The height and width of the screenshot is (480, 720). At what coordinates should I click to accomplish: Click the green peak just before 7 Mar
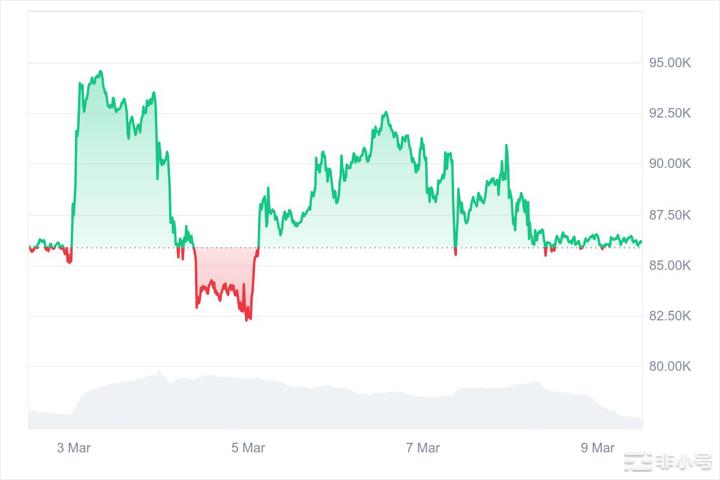385,113
